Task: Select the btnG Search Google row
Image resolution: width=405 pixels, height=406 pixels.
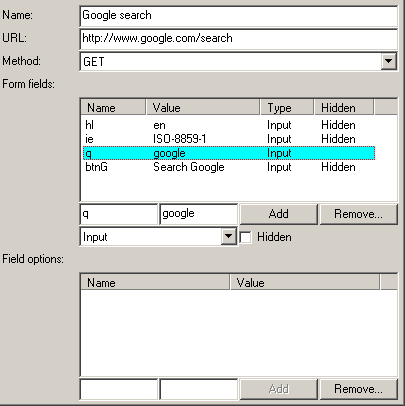Action: (x=229, y=167)
